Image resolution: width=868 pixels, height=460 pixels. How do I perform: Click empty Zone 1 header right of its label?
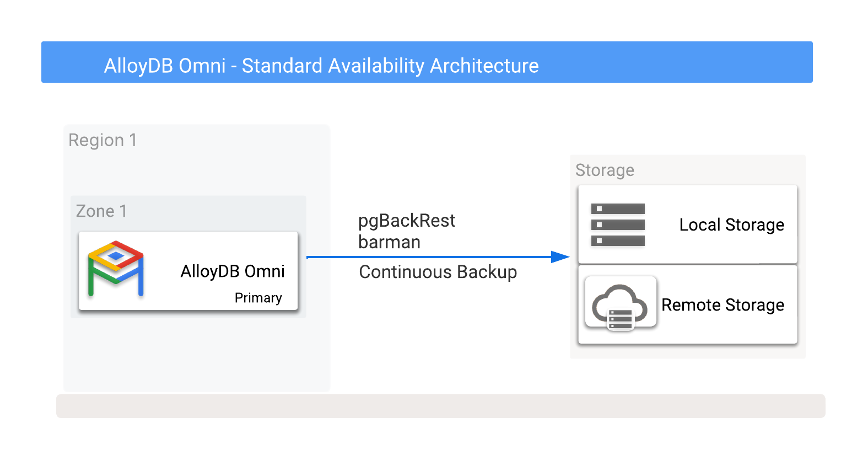tap(220, 211)
